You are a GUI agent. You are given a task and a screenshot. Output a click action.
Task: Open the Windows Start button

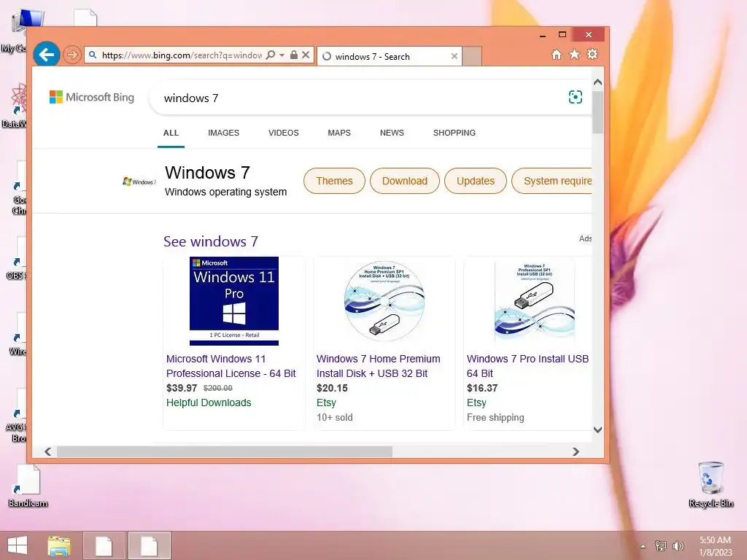tap(18, 545)
